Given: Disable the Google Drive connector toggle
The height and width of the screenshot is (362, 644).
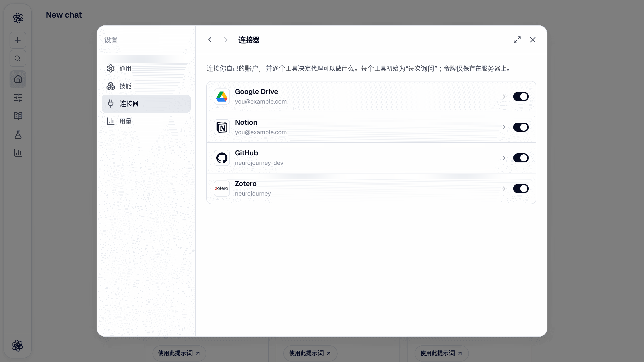Looking at the screenshot, I should pyautogui.click(x=521, y=97).
